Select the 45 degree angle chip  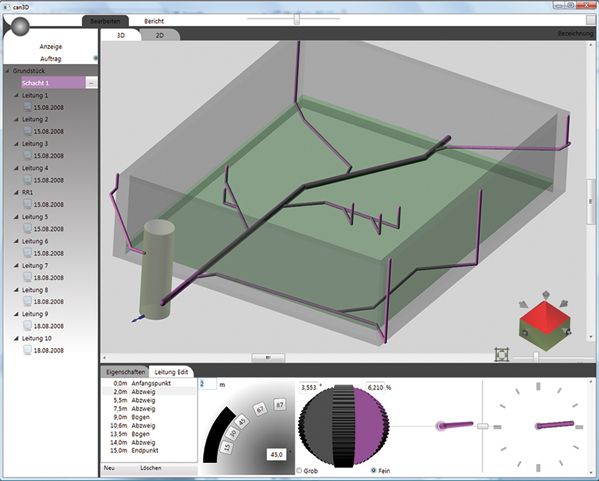[x=242, y=422]
